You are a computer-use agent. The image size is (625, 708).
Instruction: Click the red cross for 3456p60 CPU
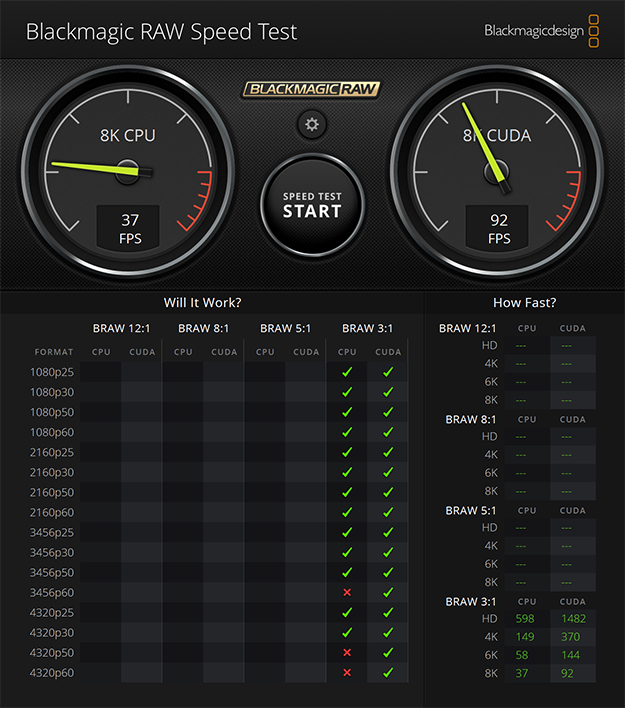point(347,592)
